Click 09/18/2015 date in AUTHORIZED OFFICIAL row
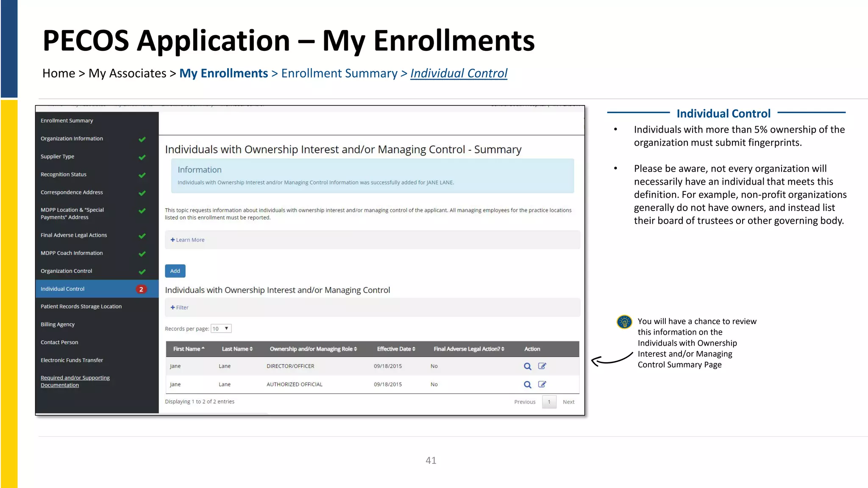The height and width of the screenshot is (488, 868). pyautogui.click(x=388, y=385)
